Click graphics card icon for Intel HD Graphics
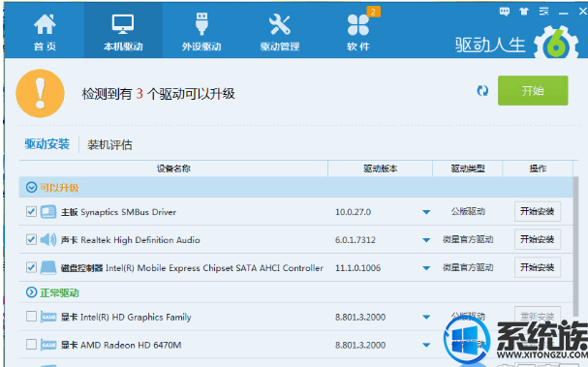The image size is (588, 367). [48, 317]
